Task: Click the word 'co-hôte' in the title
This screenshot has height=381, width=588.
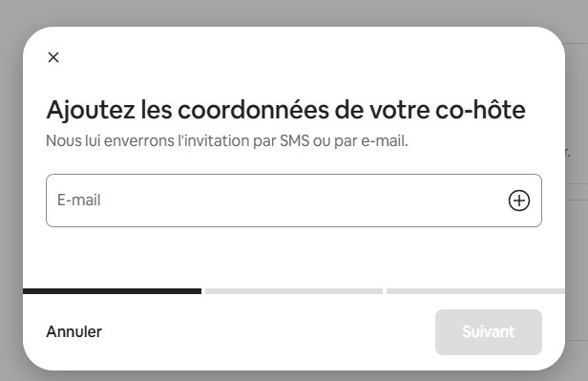Action: (480, 110)
